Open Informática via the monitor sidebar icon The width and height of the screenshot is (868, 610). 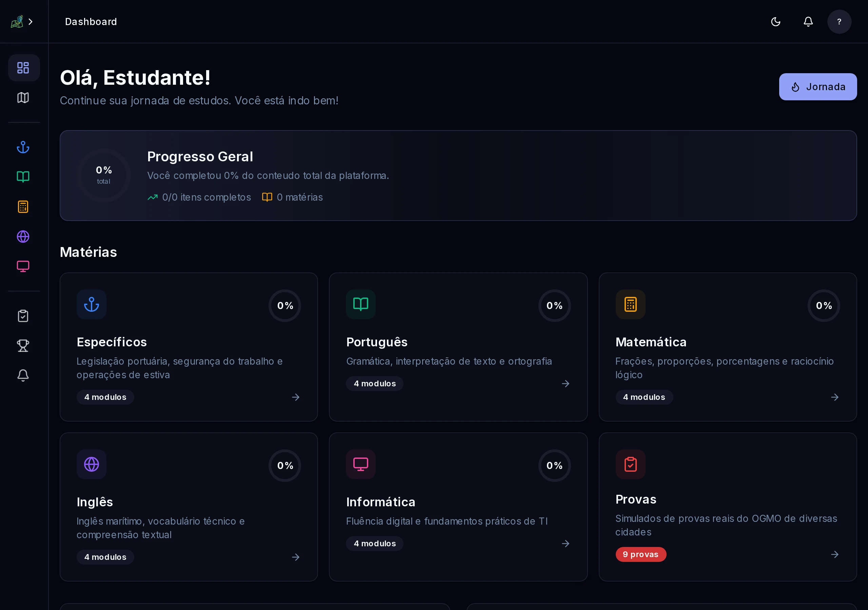pyautogui.click(x=23, y=266)
